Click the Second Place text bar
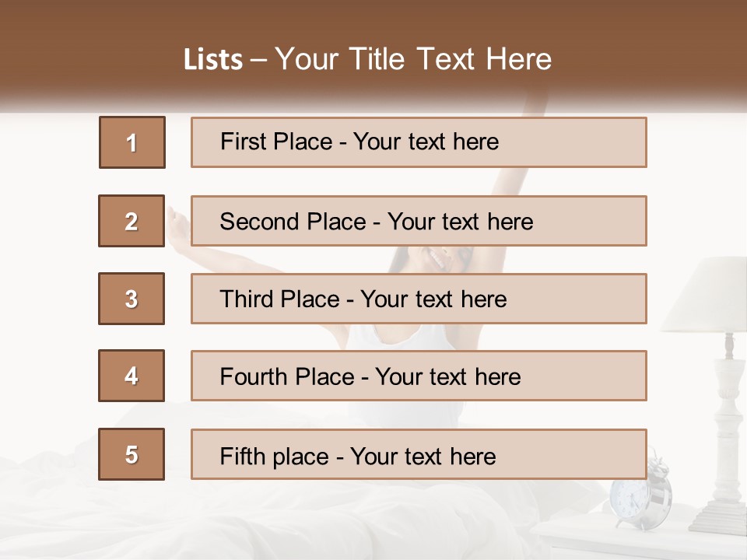Viewport: 747px width, 560px height. (x=419, y=221)
